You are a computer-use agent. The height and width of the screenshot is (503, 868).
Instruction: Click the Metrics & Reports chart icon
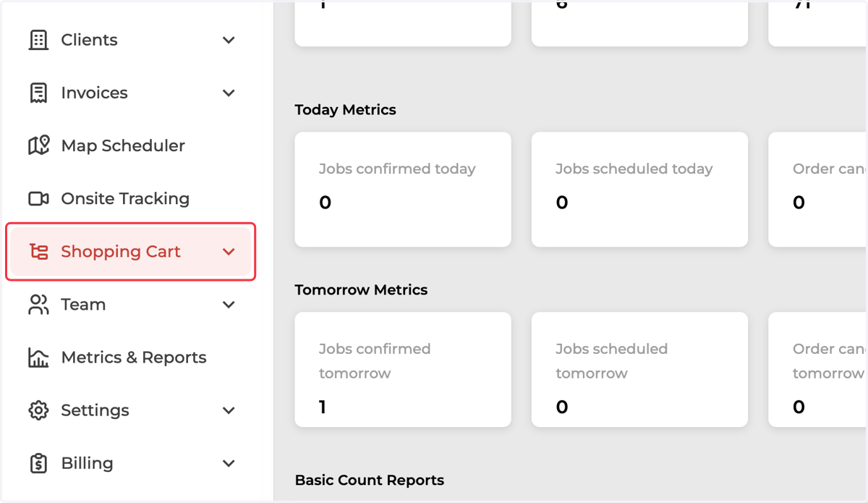[38, 358]
